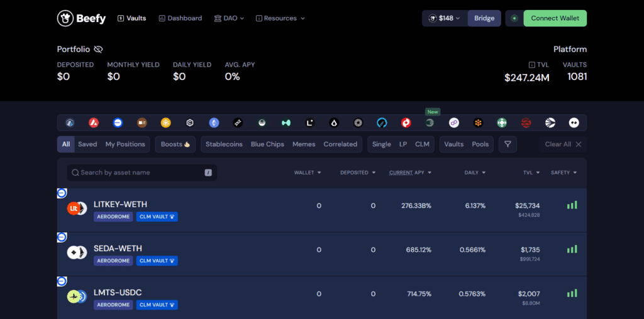Toggle the Saved vaults filter

click(x=87, y=144)
